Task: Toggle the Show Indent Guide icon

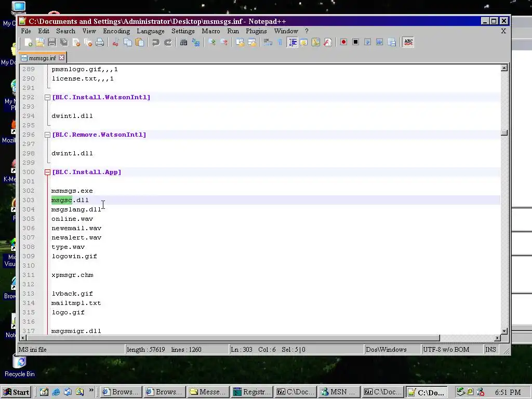Action: click(x=292, y=43)
